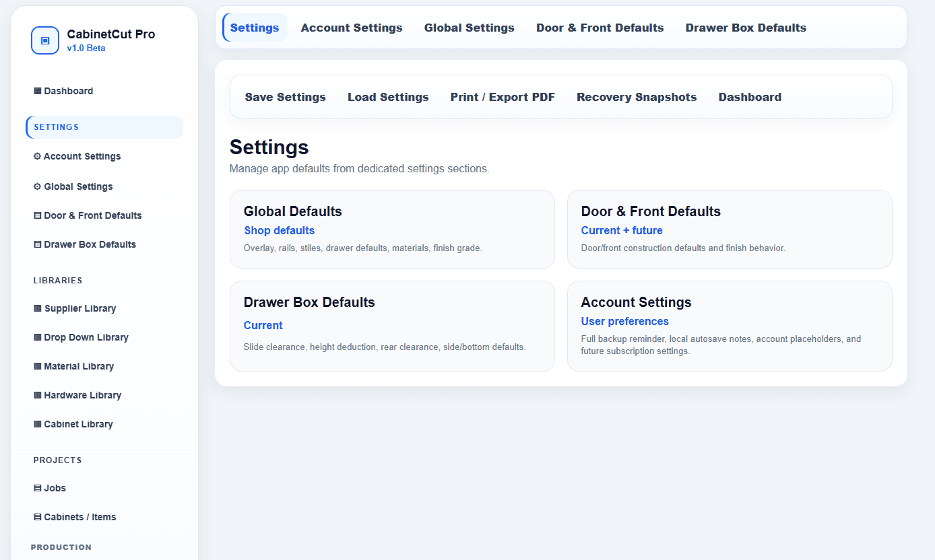This screenshot has width=935, height=560.
Task: Click the Save Settings button
Action: pos(286,97)
